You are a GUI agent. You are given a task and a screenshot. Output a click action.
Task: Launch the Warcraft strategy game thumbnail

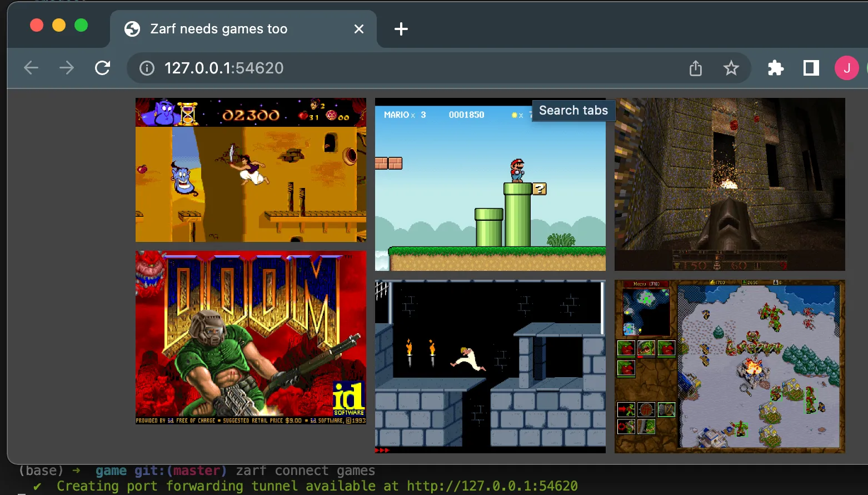(730, 367)
